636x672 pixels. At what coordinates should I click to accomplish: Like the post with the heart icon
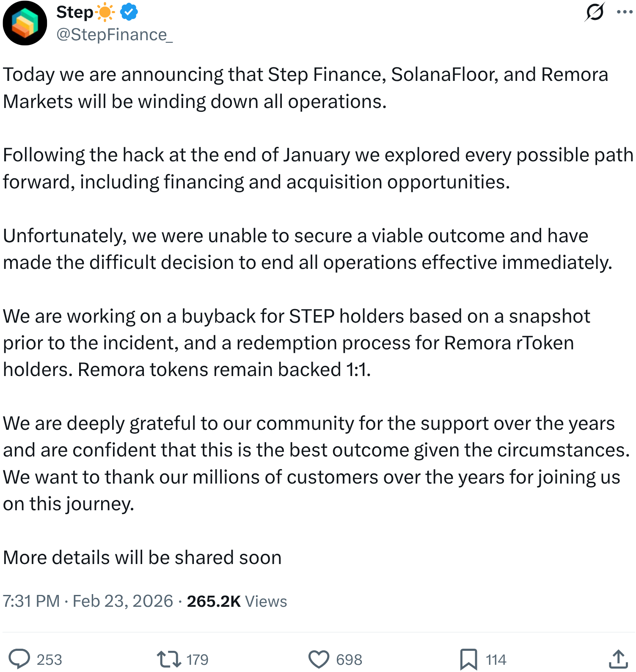319,659
